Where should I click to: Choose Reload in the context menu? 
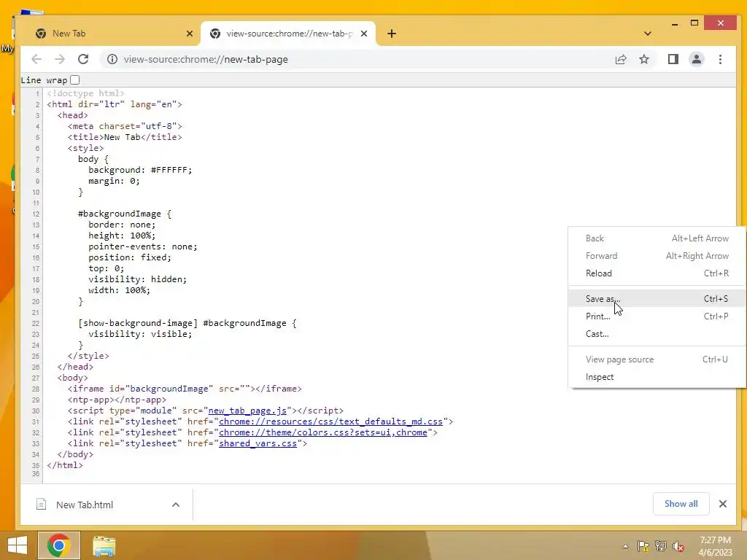[657, 273]
